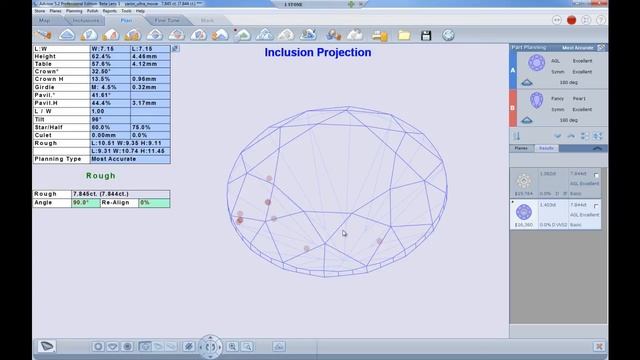
Task: Click the third diamond toolbar icon
Action: 89,35
